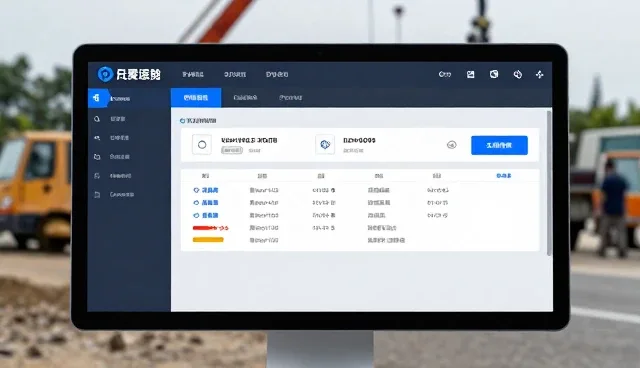
Task: Click the small round icon left of blue button
Action: coord(451,145)
